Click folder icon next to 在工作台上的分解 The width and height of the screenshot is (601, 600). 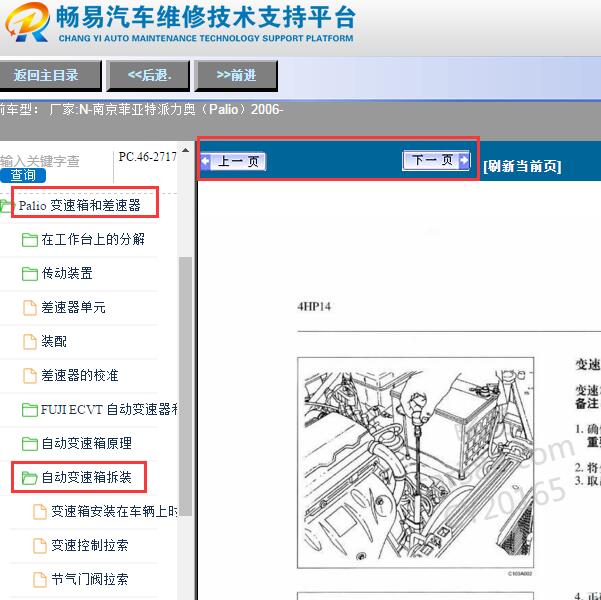[30, 240]
